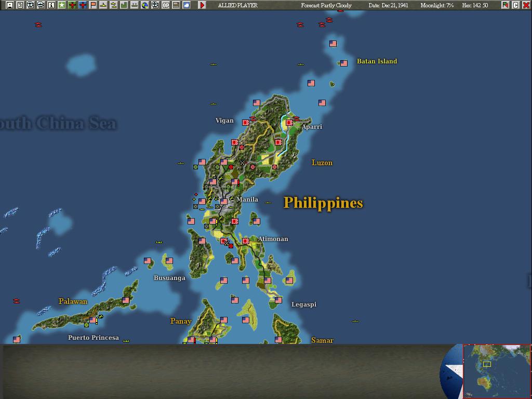The height and width of the screenshot is (399, 532).
Task: Click the brown list report toolbar icon
Action: point(176,5)
